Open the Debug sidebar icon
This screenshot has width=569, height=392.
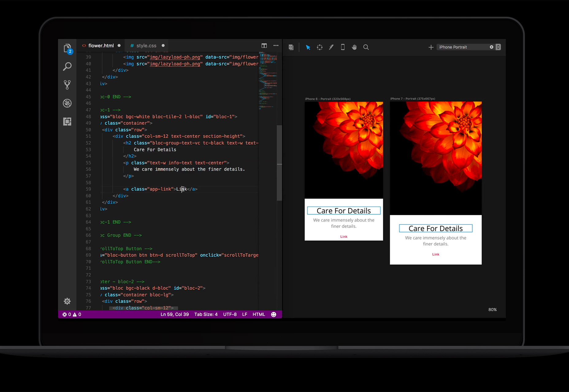(x=67, y=103)
